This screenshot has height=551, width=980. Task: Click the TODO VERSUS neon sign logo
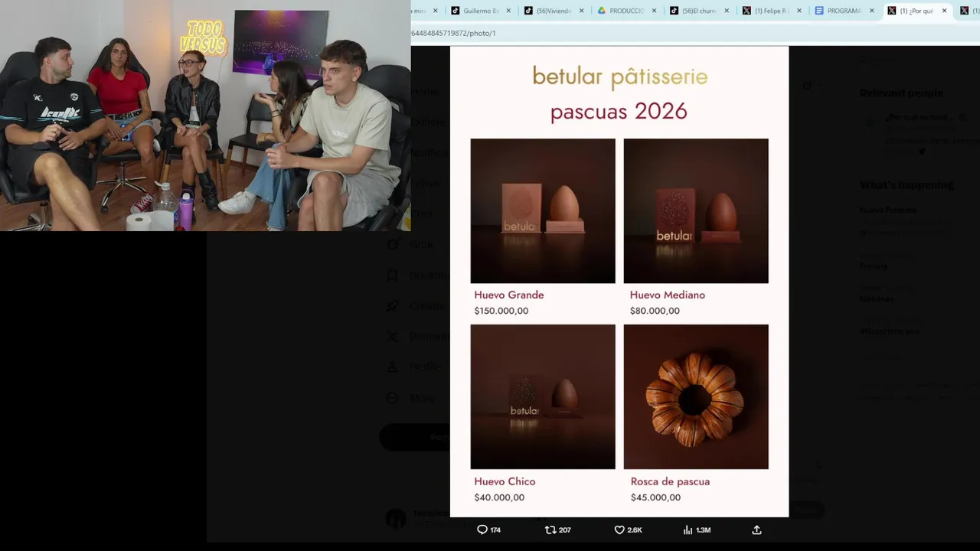point(204,38)
